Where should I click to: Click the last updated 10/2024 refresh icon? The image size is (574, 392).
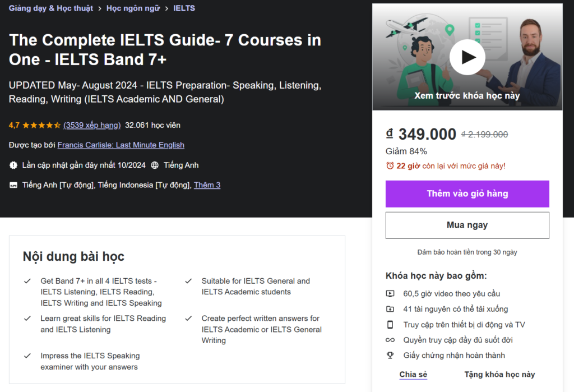pos(13,165)
